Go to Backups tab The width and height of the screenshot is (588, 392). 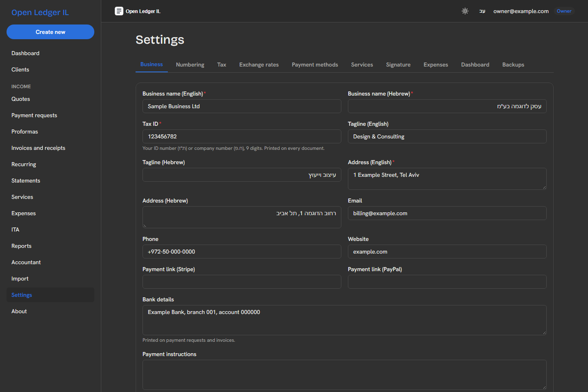pyautogui.click(x=513, y=65)
